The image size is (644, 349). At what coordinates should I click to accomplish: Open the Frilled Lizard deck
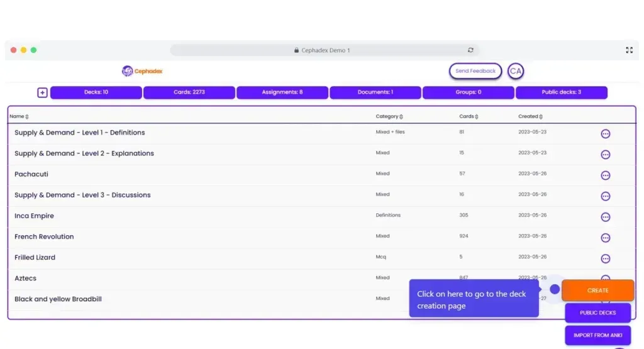(x=35, y=257)
